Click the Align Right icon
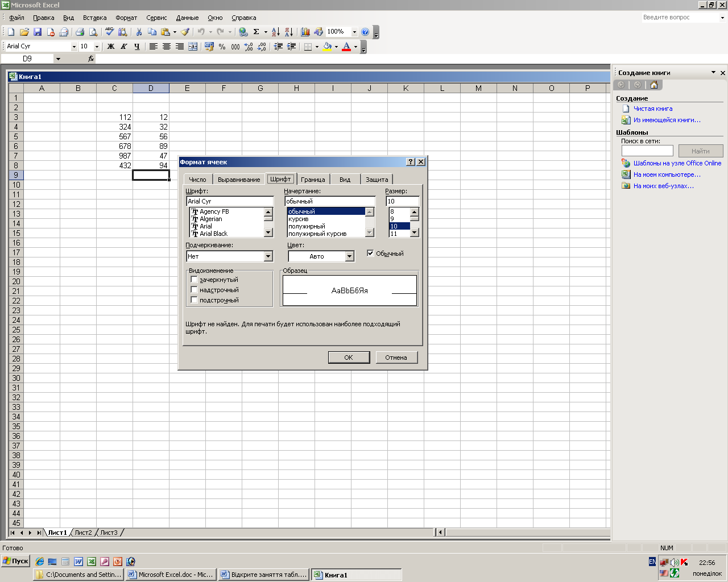Screen dimensions: 728x582 coord(179,47)
